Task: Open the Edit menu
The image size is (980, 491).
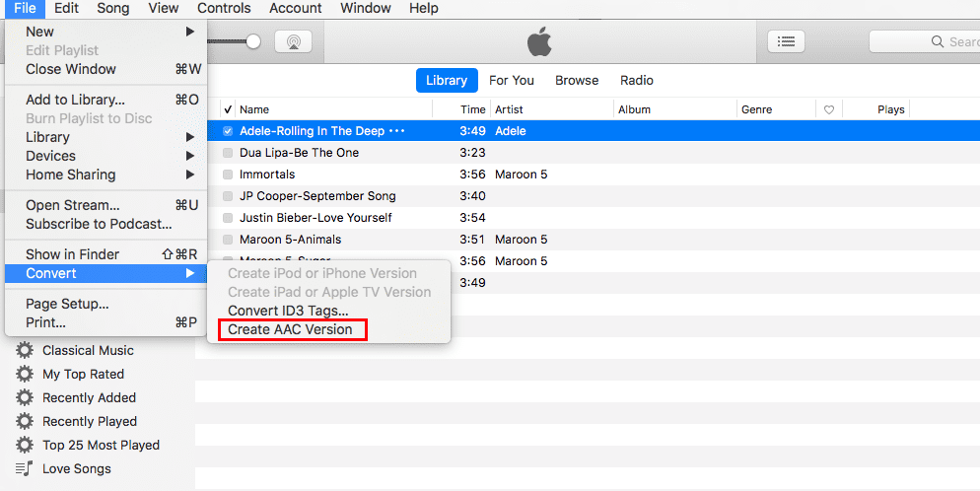Action: (66, 8)
